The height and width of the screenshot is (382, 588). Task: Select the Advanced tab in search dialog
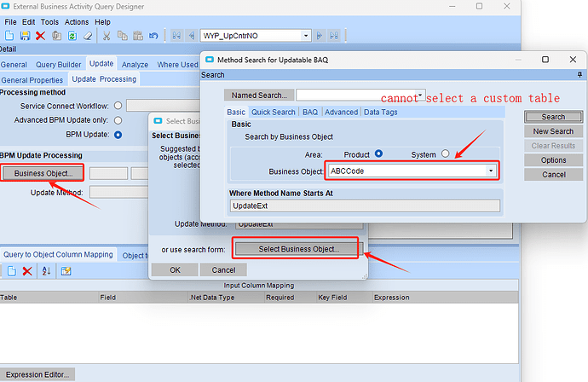[x=341, y=112]
